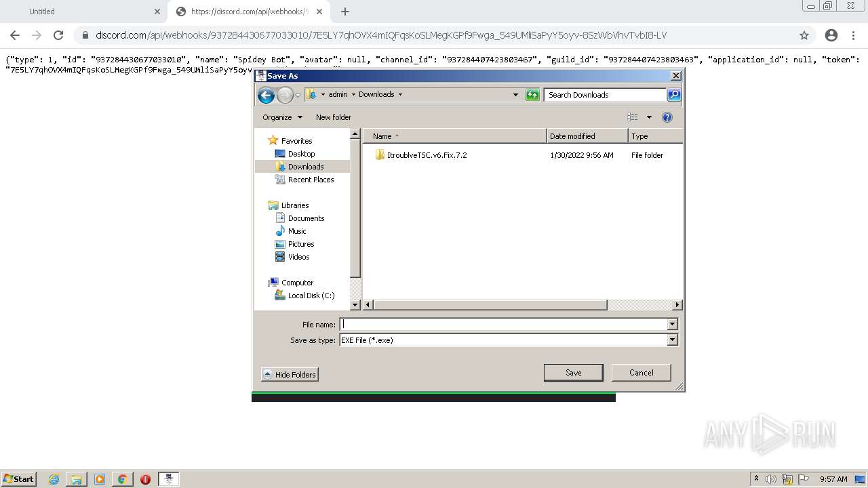Viewport: 868px width, 488px height.
Task: Switch to Chrome in the taskbar
Action: (x=122, y=479)
